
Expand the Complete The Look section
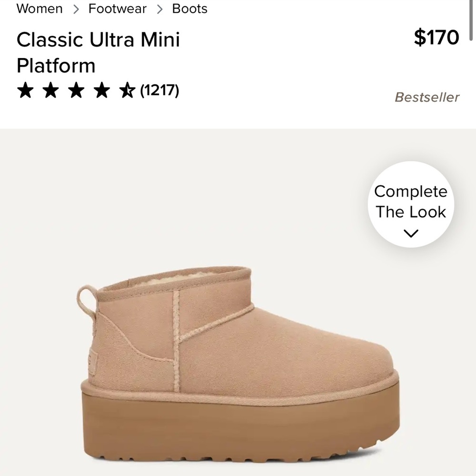410,205
